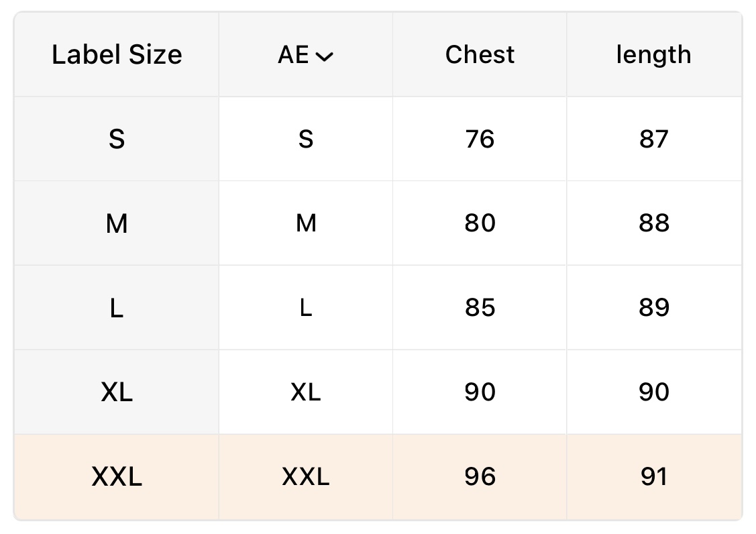This screenshot has height=534, width=756.
Task: Click length value 88
Action: (x=653, y=223)
